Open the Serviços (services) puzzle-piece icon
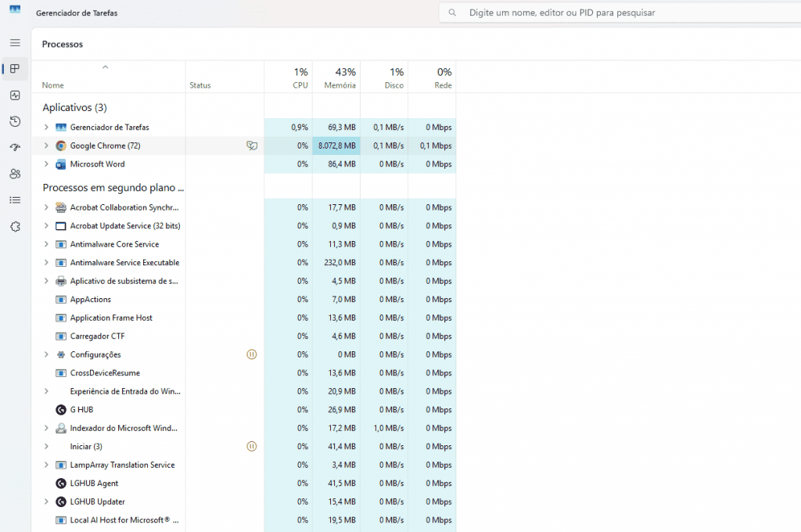The height and width of the screenshot is (532, 801). click(x=15, y=226)
